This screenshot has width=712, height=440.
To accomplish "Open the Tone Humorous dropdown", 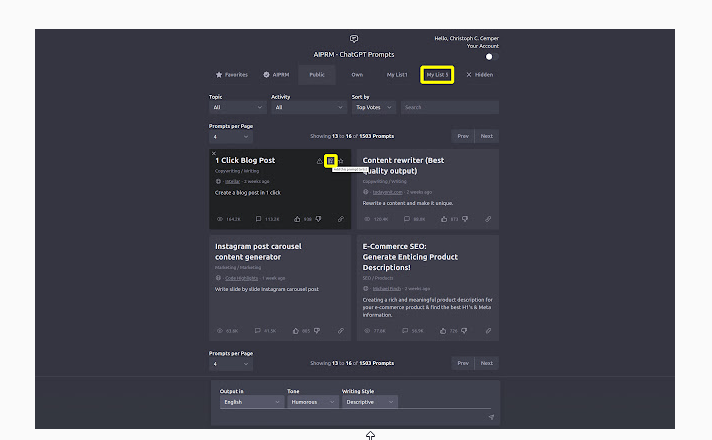I will (312, 402).
